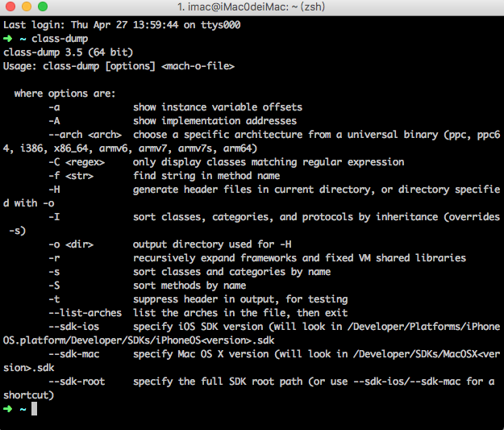Maximize the window with the green button
This screenshot has height=430, width=504.
pos(43,6)
